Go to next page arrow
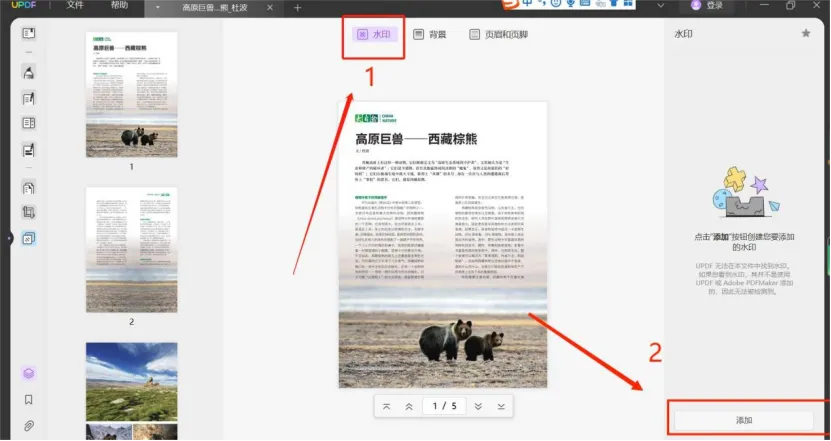Viewport: 831px width, 441px height. 478,406
